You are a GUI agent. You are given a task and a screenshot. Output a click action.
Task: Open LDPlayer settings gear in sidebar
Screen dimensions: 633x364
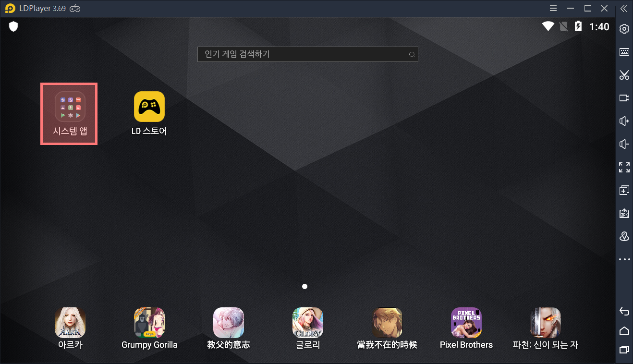pyautogui.click(x=624, y=29)
